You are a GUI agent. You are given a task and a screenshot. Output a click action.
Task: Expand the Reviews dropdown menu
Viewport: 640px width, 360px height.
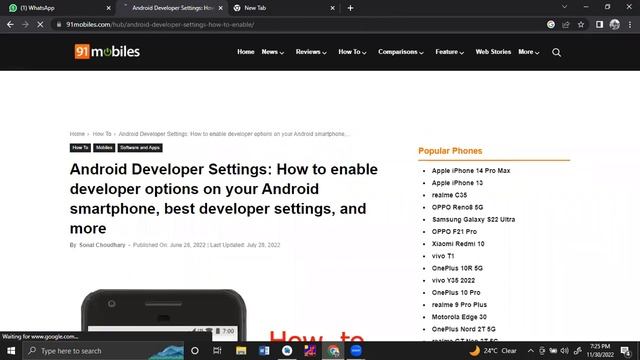311,52
